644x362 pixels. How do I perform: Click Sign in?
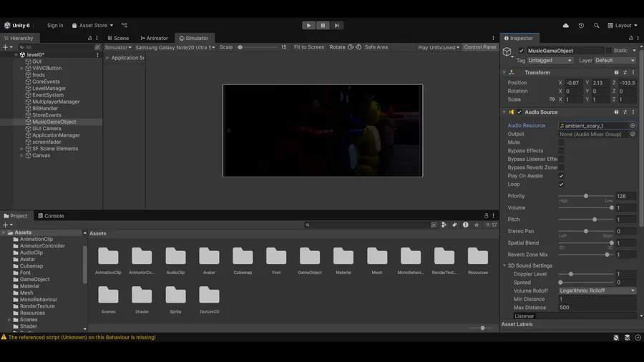coord(55,26)
